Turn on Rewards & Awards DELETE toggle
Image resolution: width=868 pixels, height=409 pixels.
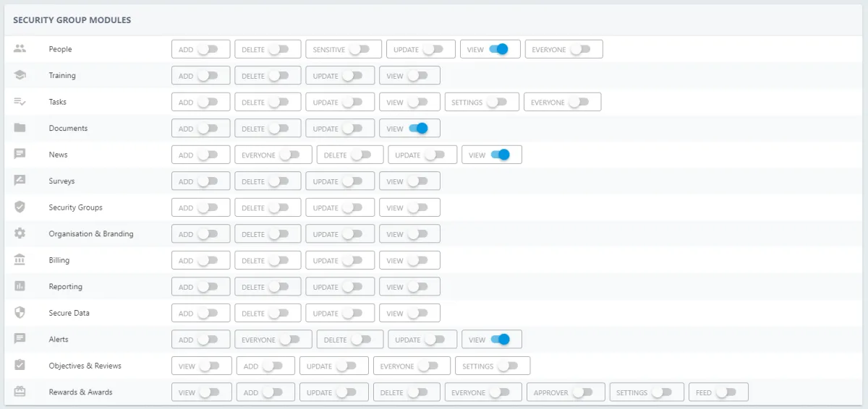[x=418, y=392]
